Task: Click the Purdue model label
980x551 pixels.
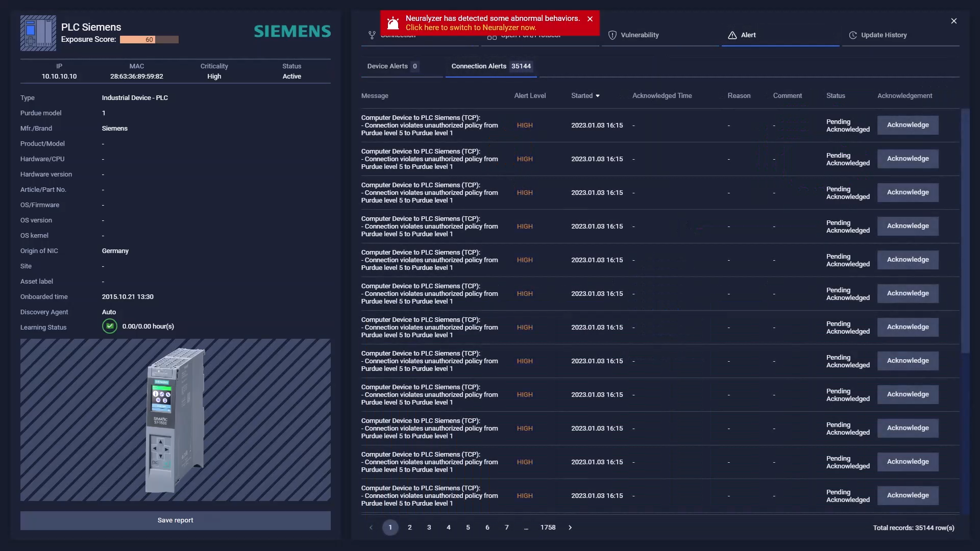Action: (41, 113)
